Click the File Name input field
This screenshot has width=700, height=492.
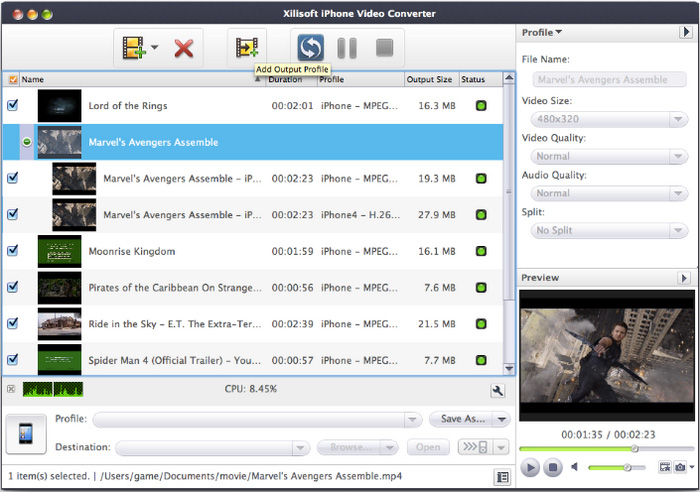click(609, 80)
